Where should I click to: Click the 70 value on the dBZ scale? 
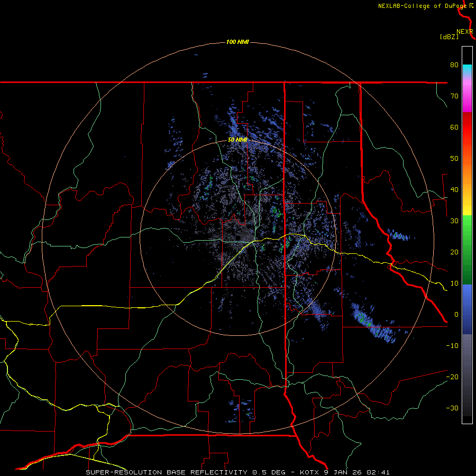point(454,96)
